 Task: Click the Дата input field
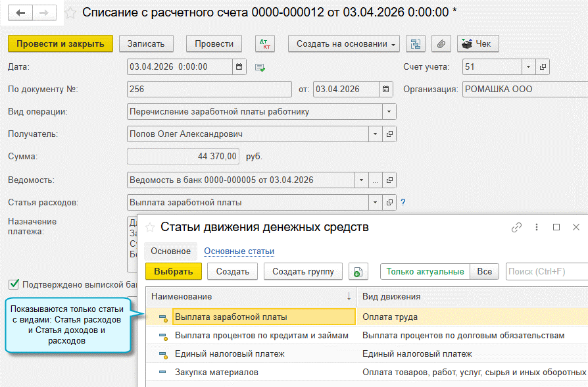coord(180,67)
